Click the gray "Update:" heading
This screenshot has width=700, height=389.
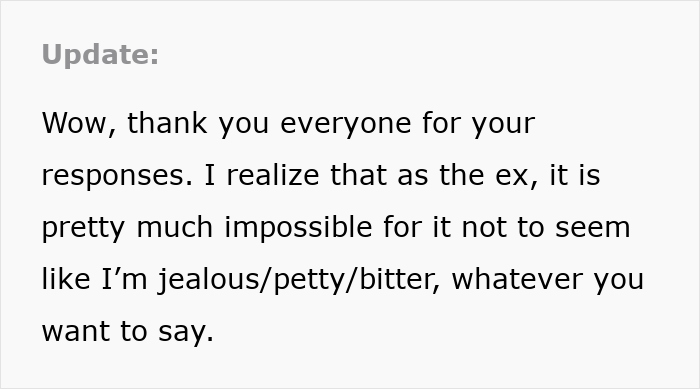(100, 55)
